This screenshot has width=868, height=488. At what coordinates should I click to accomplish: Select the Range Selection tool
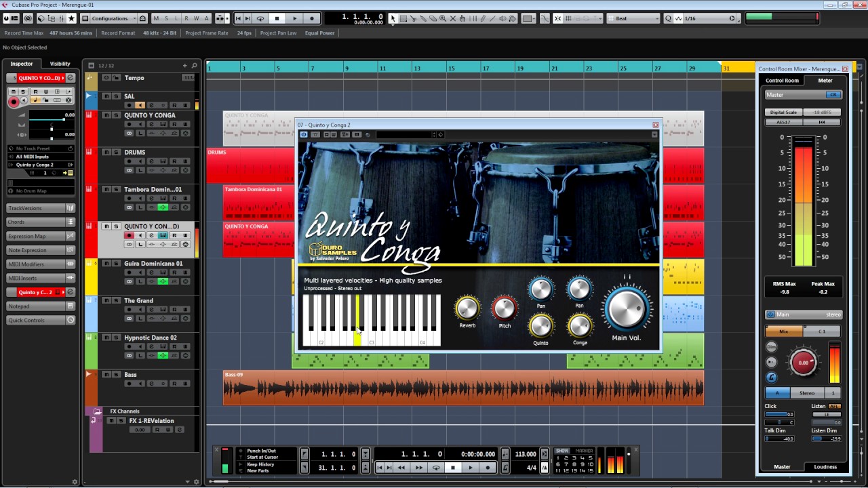403,18
